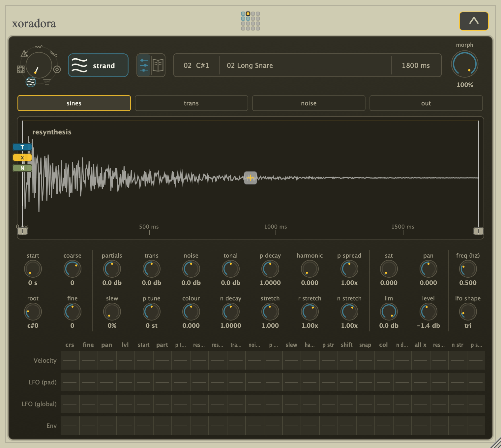Click the strand engine selector button
The height and width of the screenshot is (448, 501).
pyautogui.click(x=98, y=65)
